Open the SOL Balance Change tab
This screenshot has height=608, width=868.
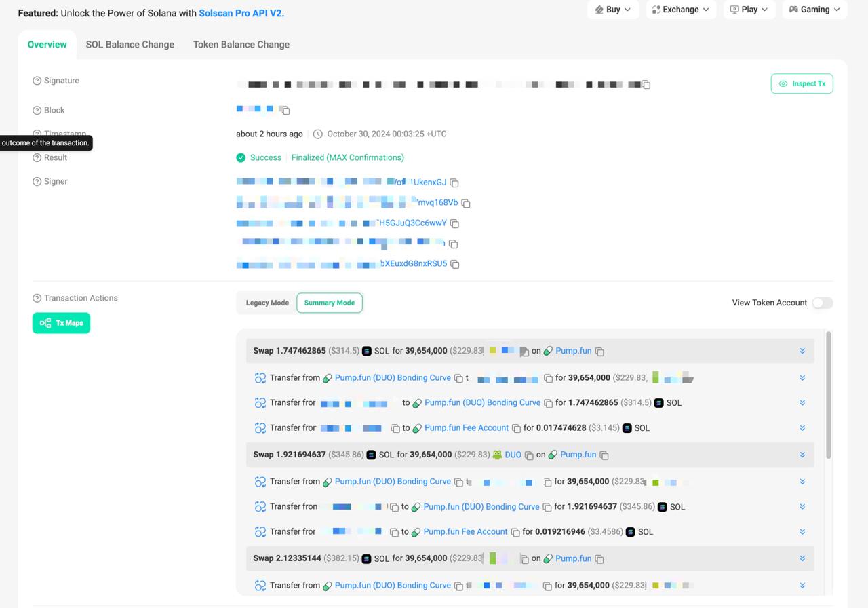pos(130,45)
